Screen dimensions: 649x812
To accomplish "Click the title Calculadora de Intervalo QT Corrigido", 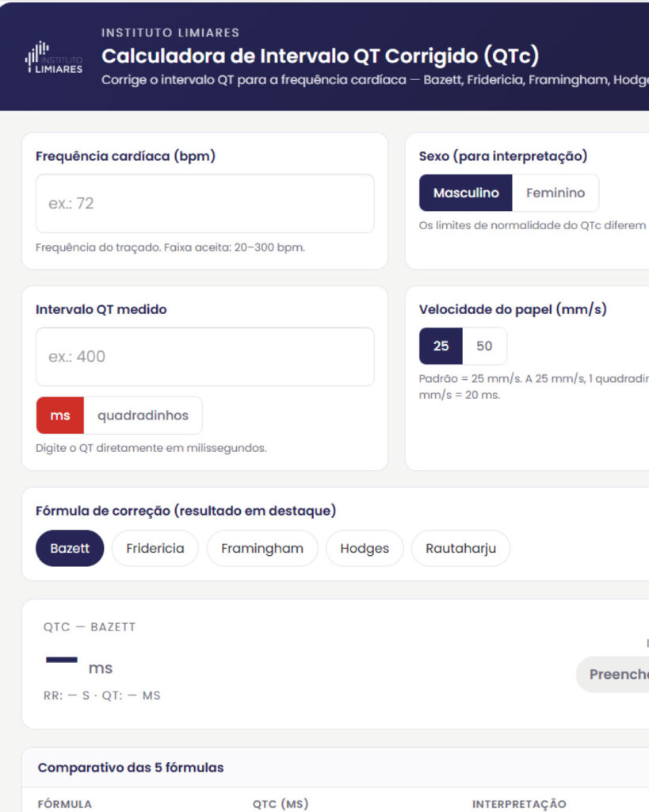I will tap(320, 56).
